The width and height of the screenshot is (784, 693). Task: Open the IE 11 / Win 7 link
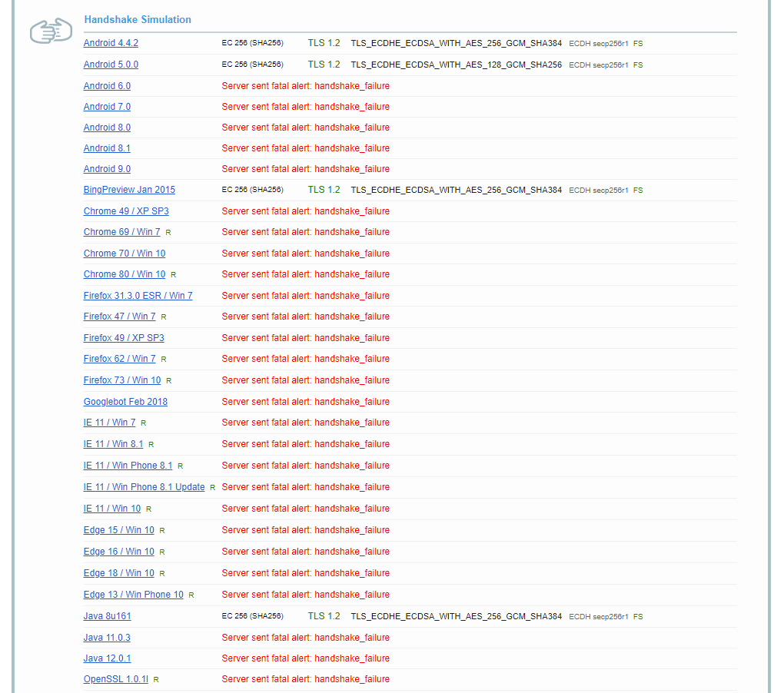tap(109, 423)
